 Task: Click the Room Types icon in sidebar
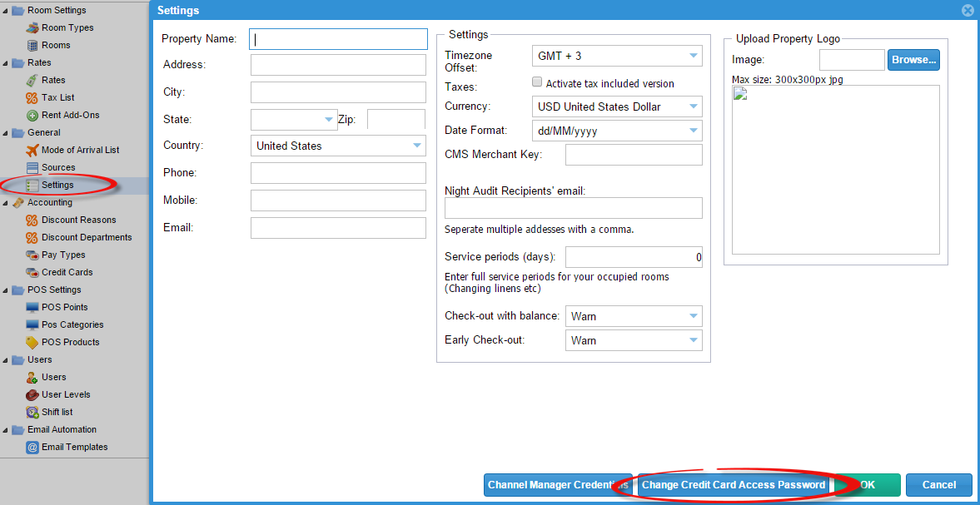[x=32, y=27]
